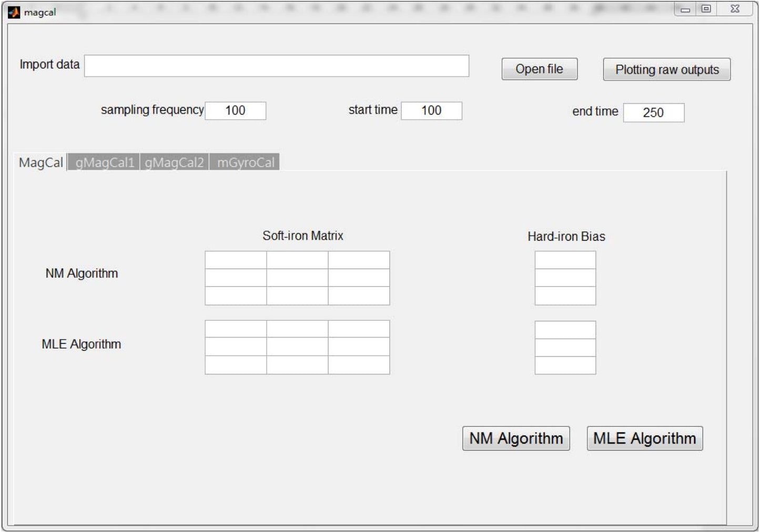This screenshot has height=532, width=760.
Task: Click the Open file button
Action: point(539,69)
